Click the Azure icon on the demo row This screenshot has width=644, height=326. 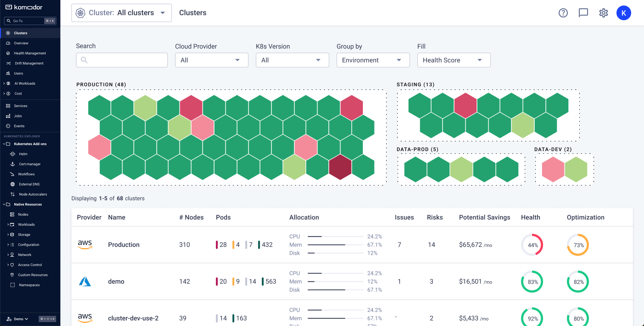coord(85,281)
